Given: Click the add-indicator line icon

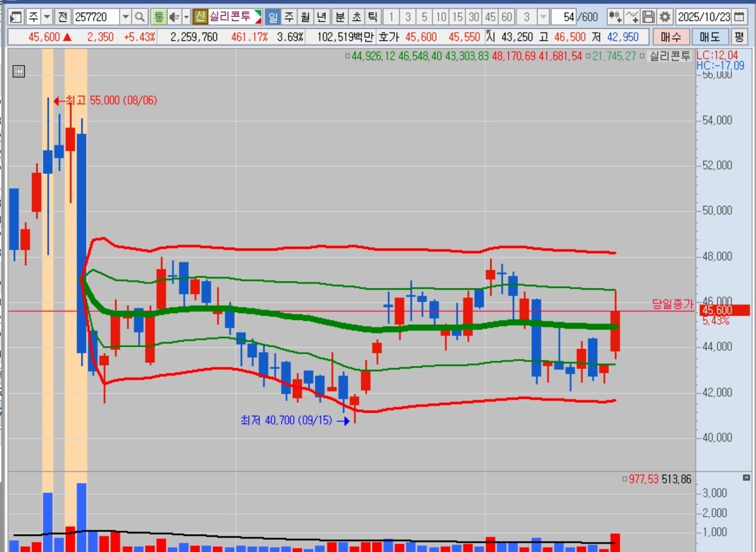Looking at the screenshot, I should coord(632,17).
